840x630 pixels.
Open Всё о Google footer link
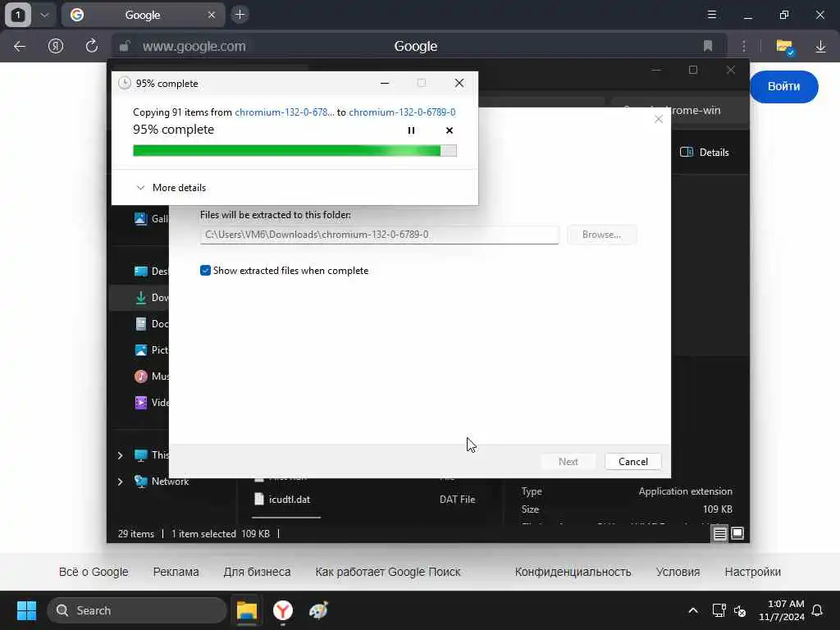click(94, 572)
